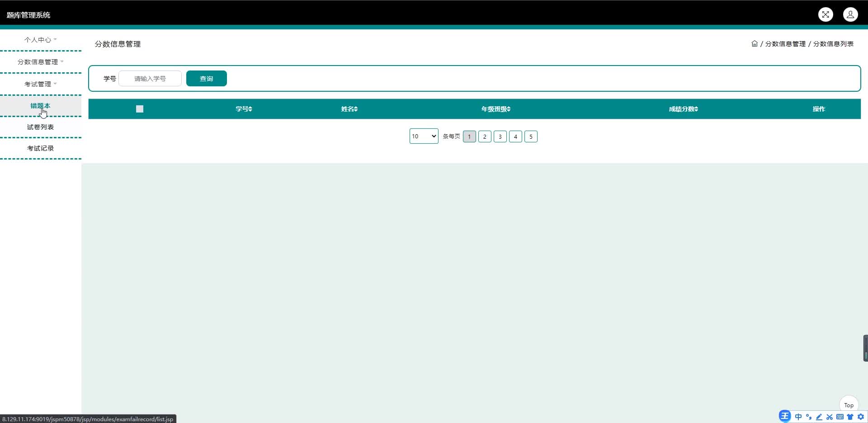This screenshot has width=868, height=423.
Task: Open the 错题本 menu item
Action: (x=41, y=106)
